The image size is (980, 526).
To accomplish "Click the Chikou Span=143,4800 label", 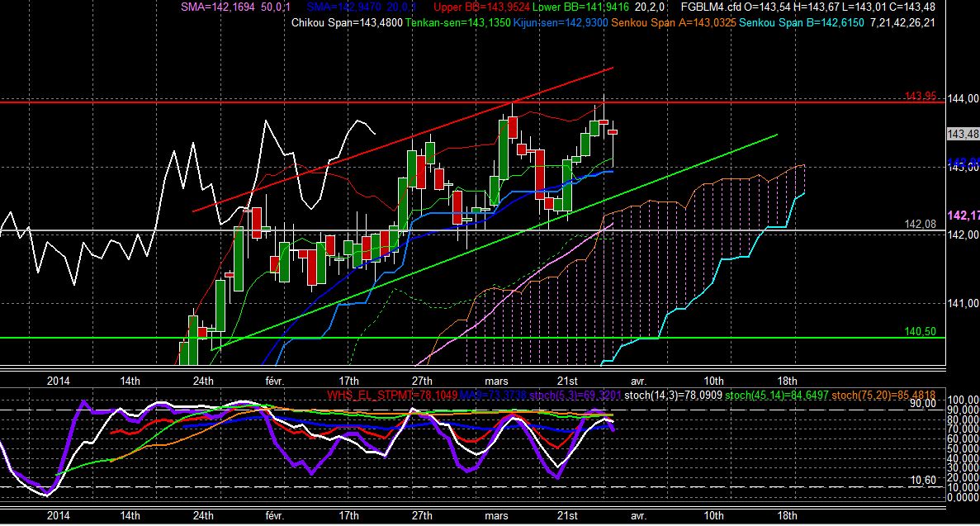I will (x=347, y=23).
